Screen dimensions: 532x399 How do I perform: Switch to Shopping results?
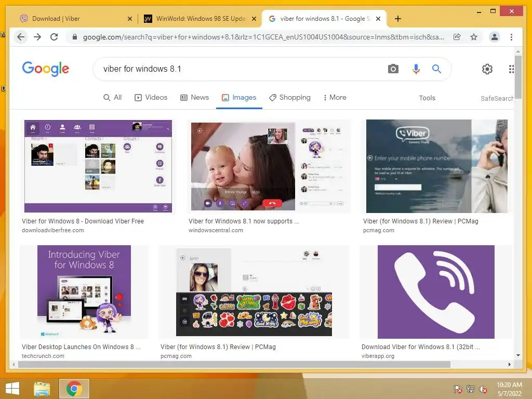pos(290,97)
